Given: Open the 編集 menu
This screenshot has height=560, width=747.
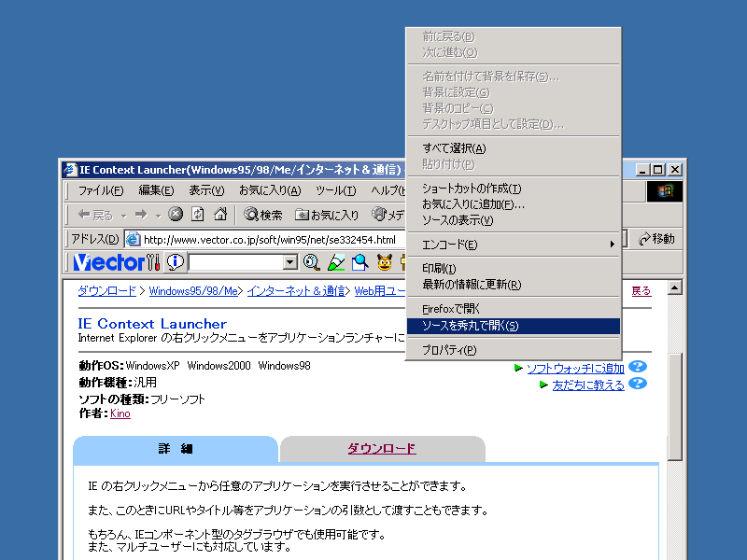Looking at the screenshot, I should pyautogui.click(x=156, y=191).
